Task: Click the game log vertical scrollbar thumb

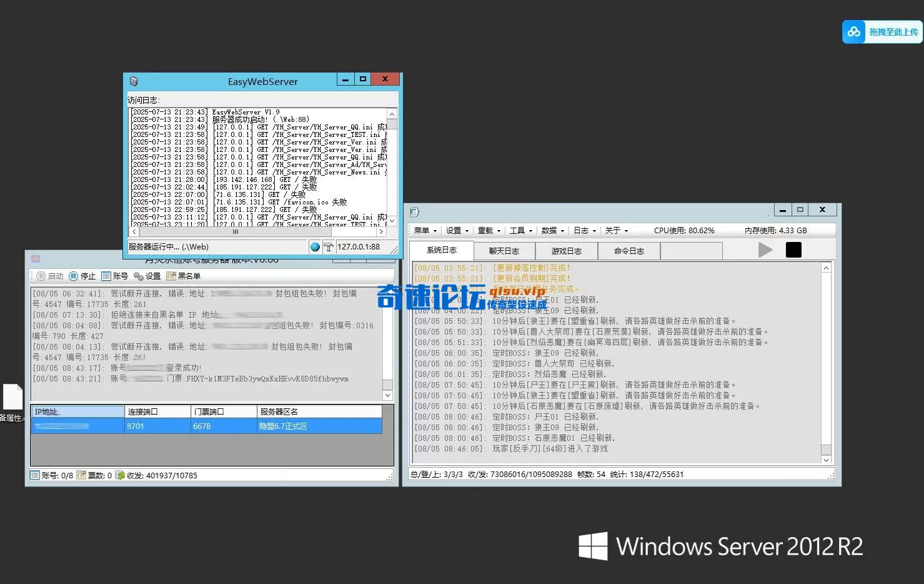Action: tap(826, 450)
